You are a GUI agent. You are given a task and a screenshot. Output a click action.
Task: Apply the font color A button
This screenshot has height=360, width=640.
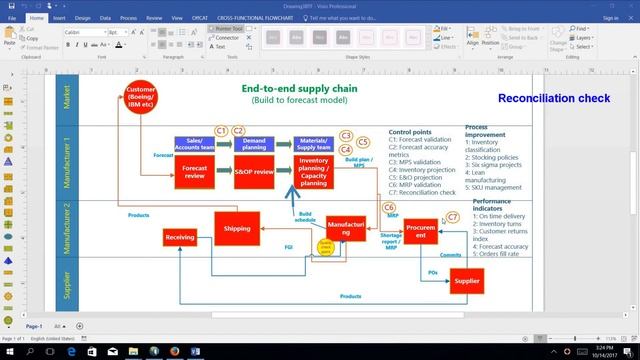pyautogui.click(x=118, y=44)
